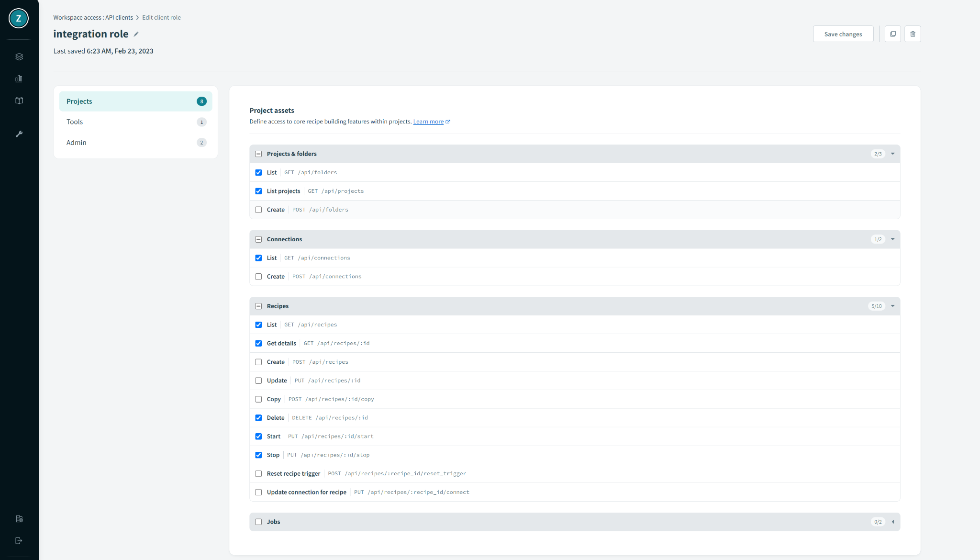Expand the Jobs section arrow
Viewport: 980px width, 560px height.
pos(892,522)
